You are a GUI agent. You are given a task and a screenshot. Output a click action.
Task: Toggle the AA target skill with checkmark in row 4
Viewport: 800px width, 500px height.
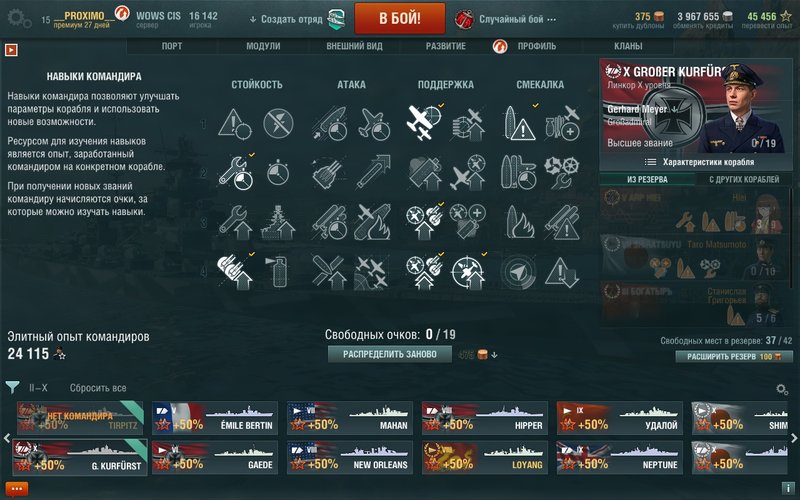(467, 272)
